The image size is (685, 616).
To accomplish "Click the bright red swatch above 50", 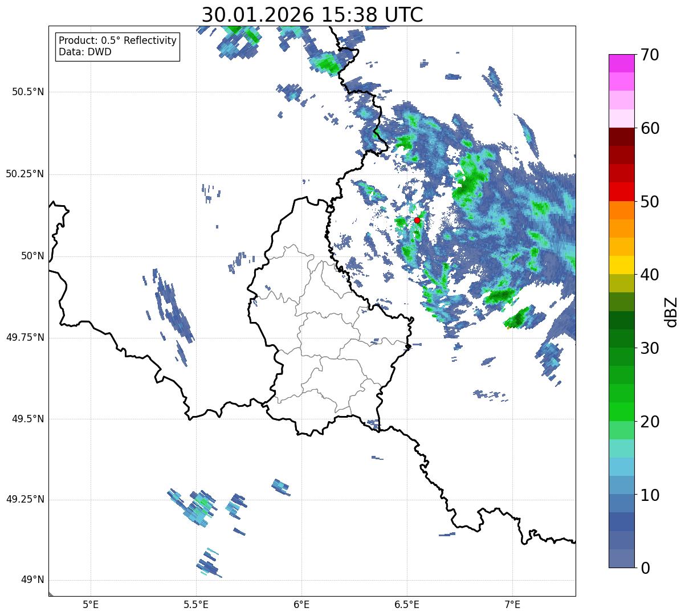I will tap(621, 191).
